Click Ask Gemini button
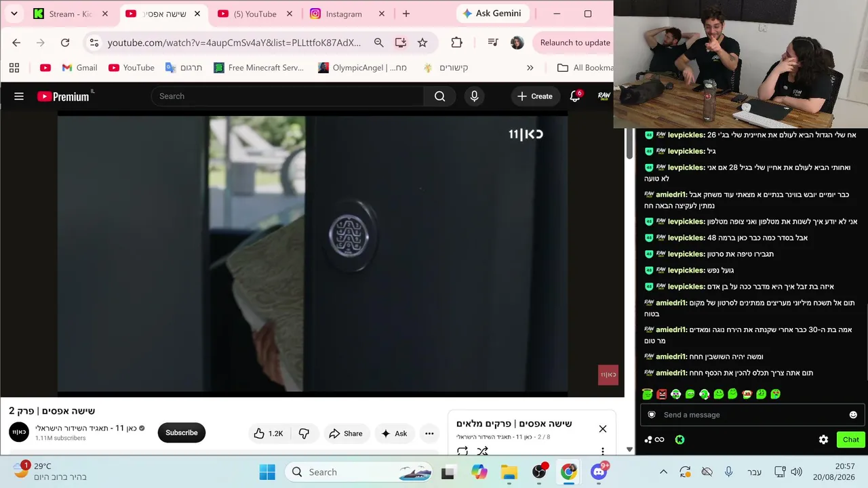This screenshot has width=868, height=488. click(x=493, y=14)
